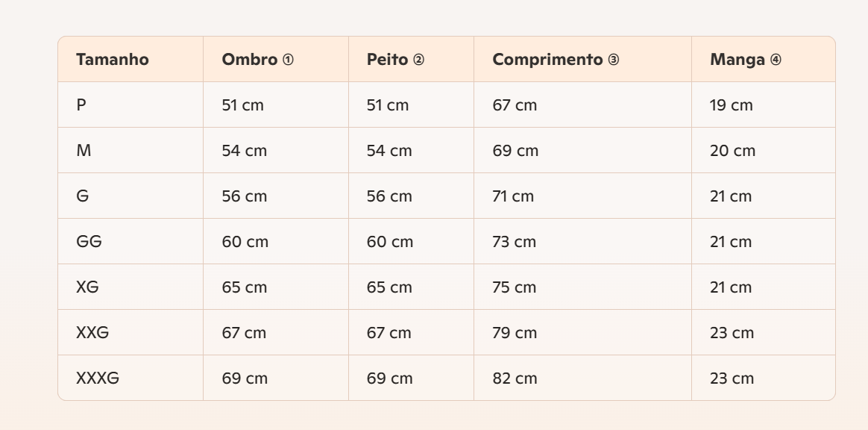Viewport: 868px width, 430px height.
Task: Click the circled 3 icon beside Comprimento
Action: 614,60
